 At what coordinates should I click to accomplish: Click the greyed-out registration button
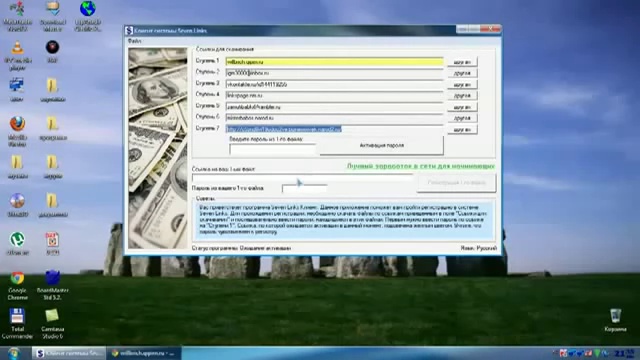pos(456,182)
